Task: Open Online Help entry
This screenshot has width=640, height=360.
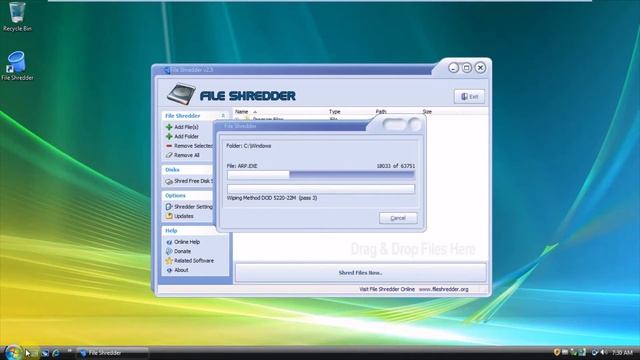Action: [187, 242]
